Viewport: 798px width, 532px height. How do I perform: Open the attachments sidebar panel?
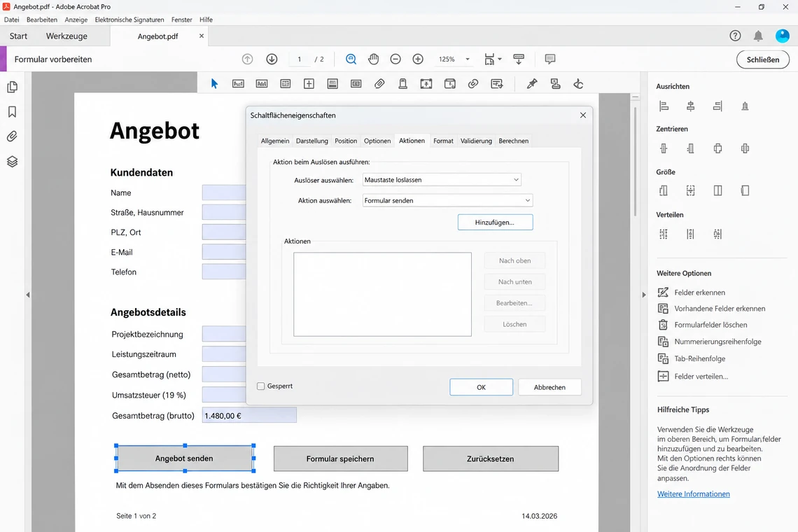(12, 136)
